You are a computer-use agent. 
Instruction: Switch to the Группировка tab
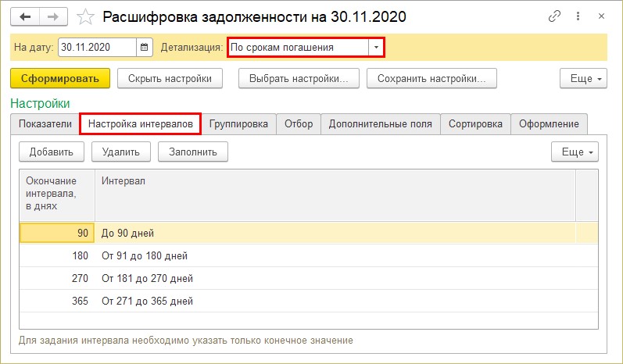238,124
